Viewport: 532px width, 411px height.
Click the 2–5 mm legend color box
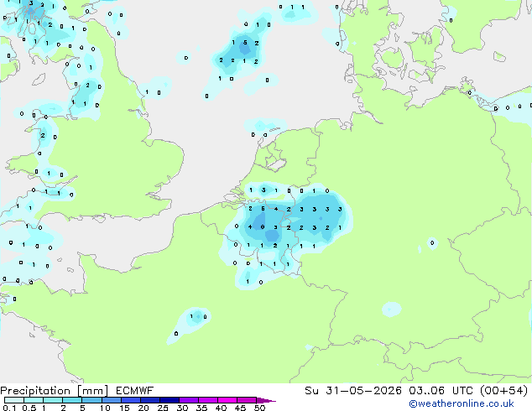pos(72,400)
